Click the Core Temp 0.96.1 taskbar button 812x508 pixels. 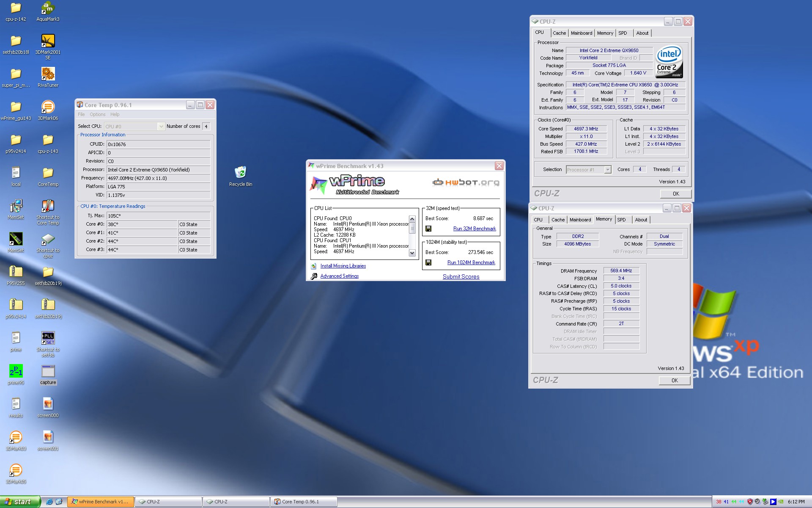304,502
